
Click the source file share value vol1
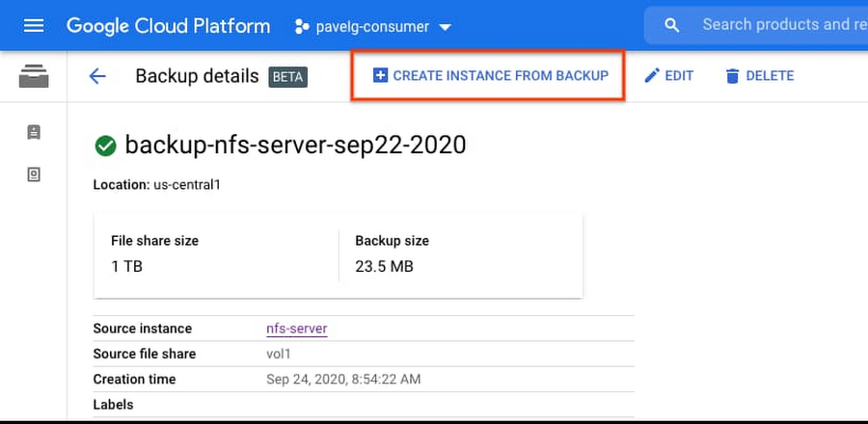click(x=279, y=354)
